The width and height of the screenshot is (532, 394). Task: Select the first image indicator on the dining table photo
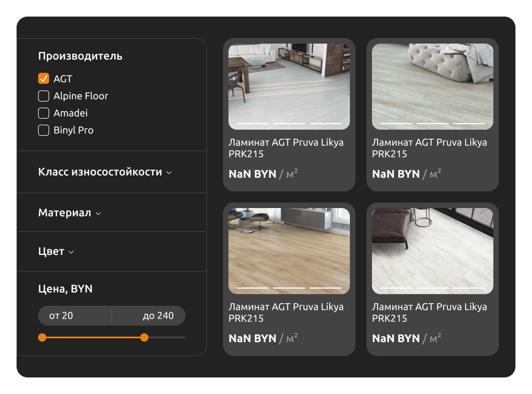pos(253,124)
